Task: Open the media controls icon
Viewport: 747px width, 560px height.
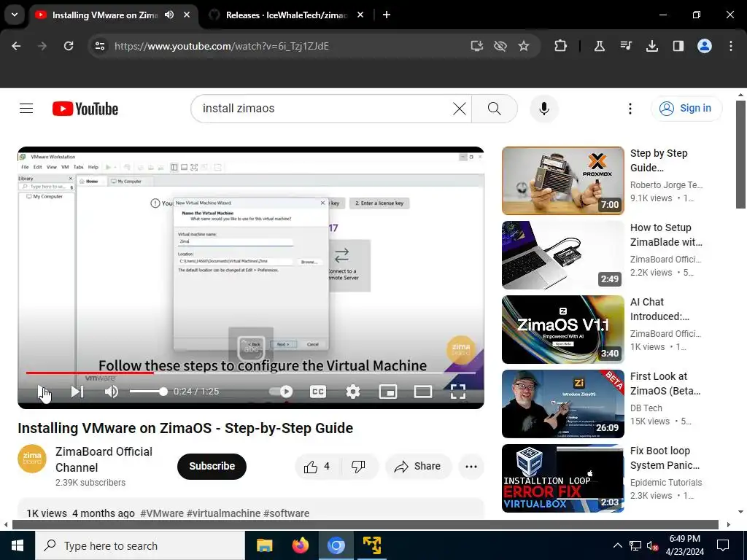Action: coord(626,46)
